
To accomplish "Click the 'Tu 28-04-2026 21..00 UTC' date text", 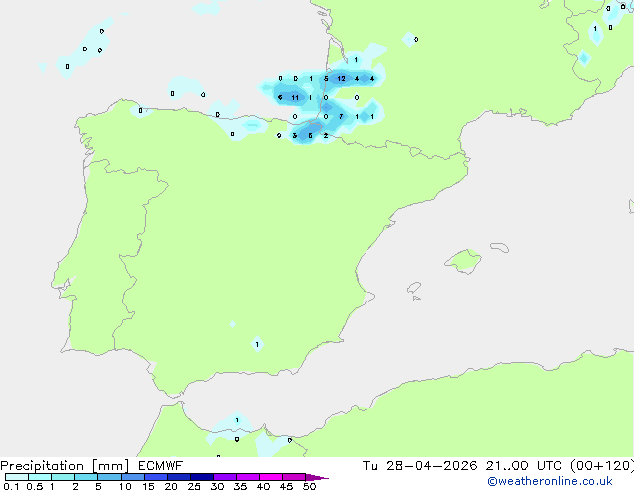I will point(462,466).
